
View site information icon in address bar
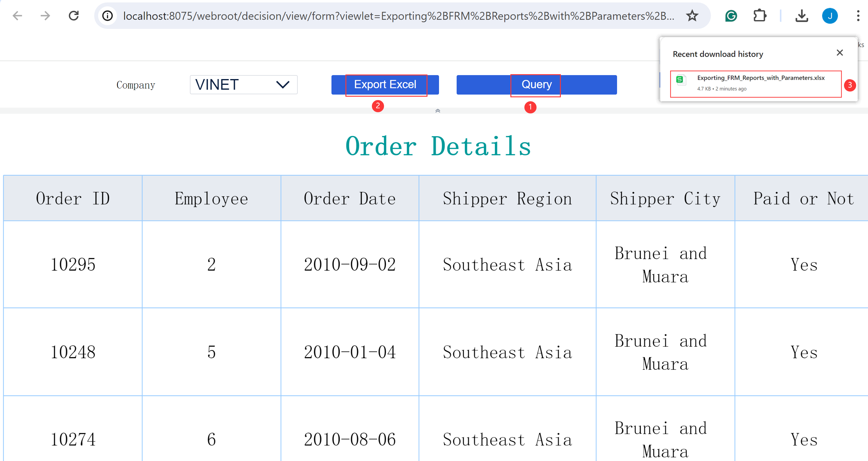coord(107,16)
